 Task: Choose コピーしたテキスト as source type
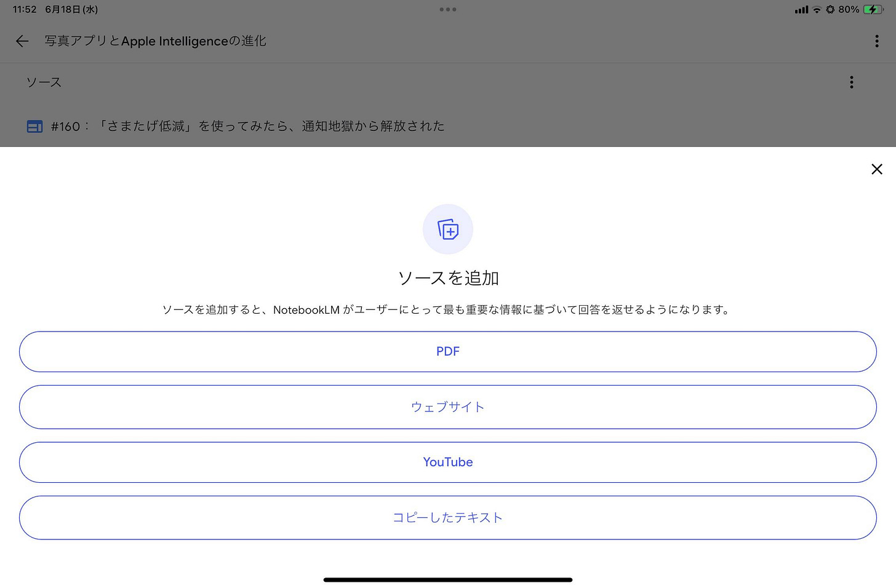pos(448,518)
